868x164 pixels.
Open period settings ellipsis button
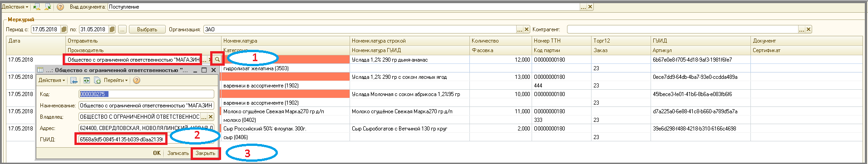123,29
